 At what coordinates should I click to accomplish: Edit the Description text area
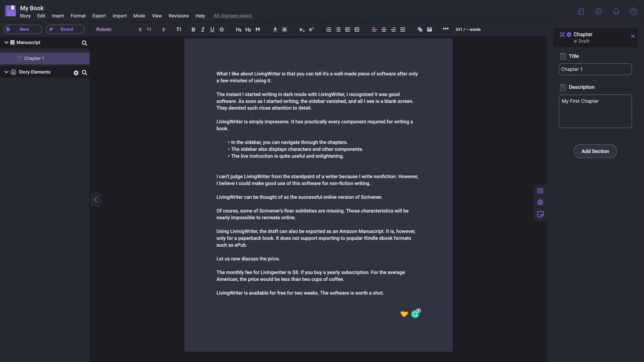pyautogui.click(x=595, y=111)
